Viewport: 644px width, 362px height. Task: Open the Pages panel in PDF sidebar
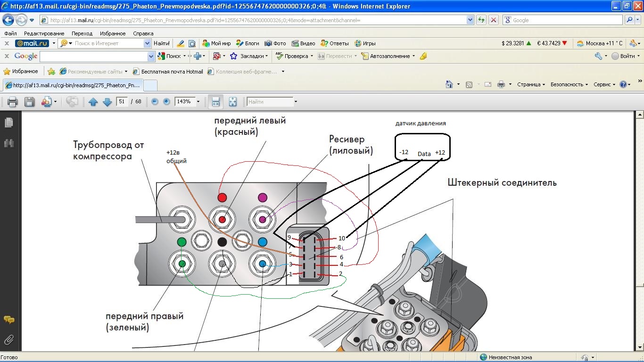tap(8, 123)
